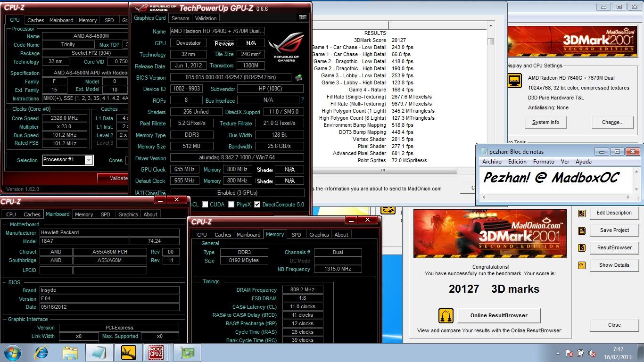
Task: Switch to Notepad on taskbar
Action: [x=99, y=353]
